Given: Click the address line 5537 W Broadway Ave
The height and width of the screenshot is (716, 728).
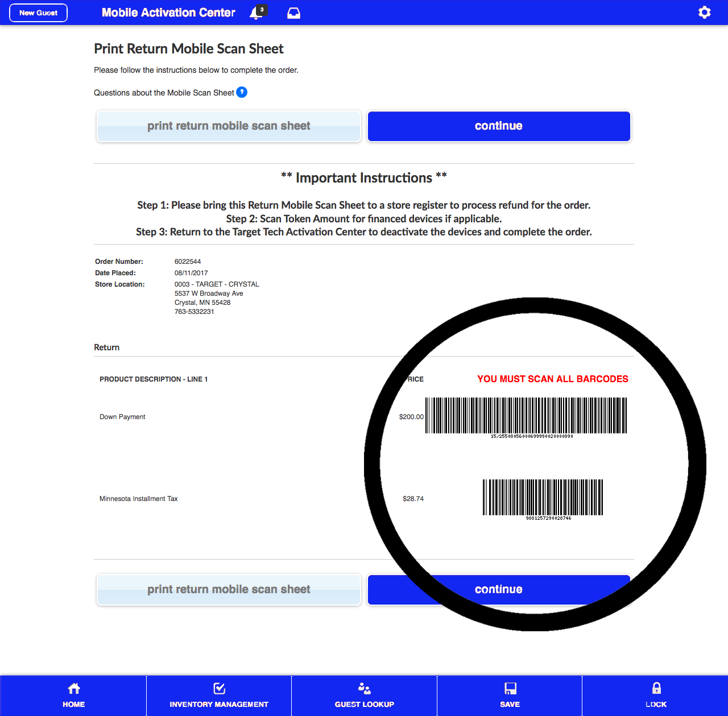Looking at the screenshot, I should (209, 293).
